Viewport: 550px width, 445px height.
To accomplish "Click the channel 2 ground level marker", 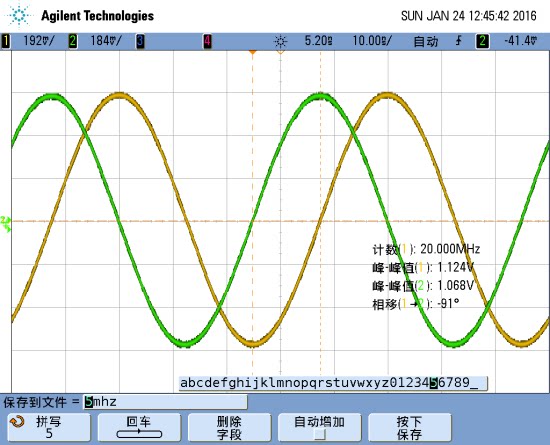I will pyautogui.click(x=6, y=224).
